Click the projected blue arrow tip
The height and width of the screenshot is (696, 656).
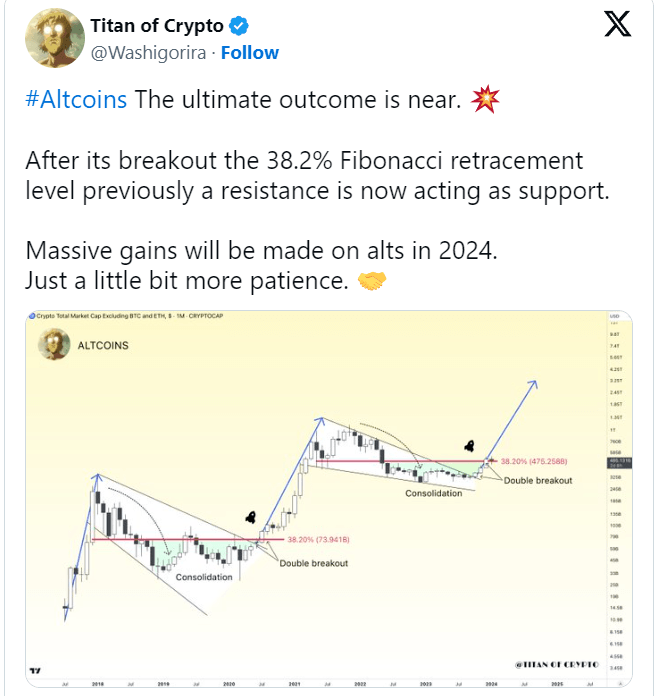pos(535,383)
